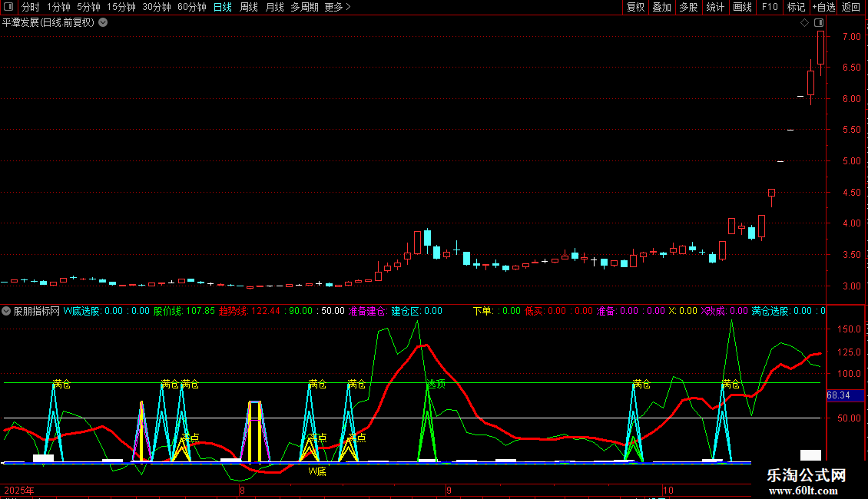Open the 多周期 multi-period view
Viewport: 868px width, 499px height.
tap(304, 7)
